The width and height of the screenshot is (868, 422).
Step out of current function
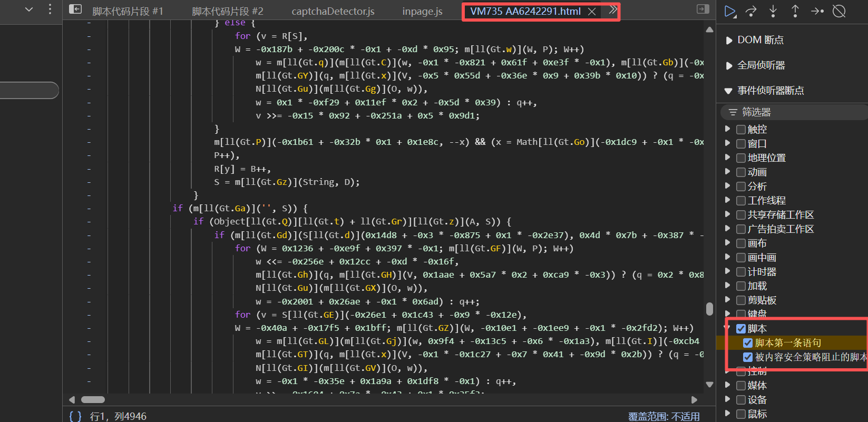[795, 11]
